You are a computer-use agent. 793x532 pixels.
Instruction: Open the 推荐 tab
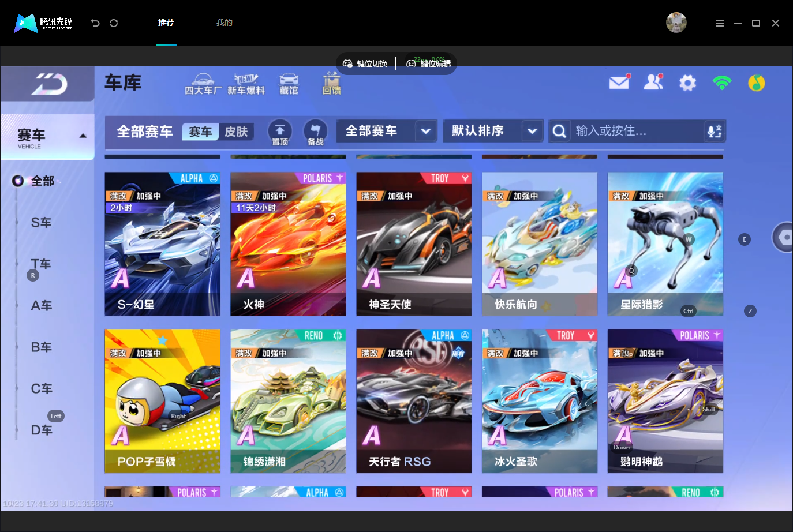tap(166, 23)
